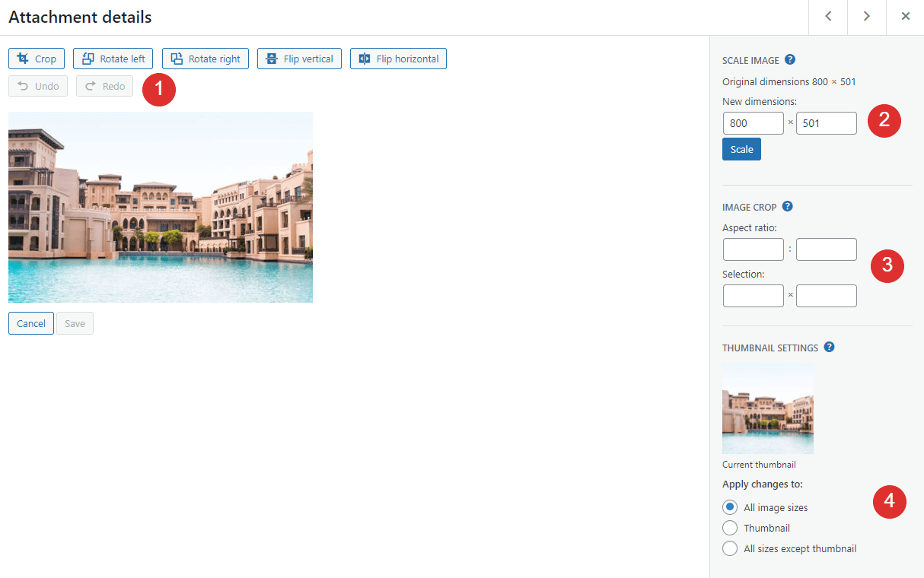Redo the last edit
The width and height of the screenshot is (924, 578).
[104, 85]
